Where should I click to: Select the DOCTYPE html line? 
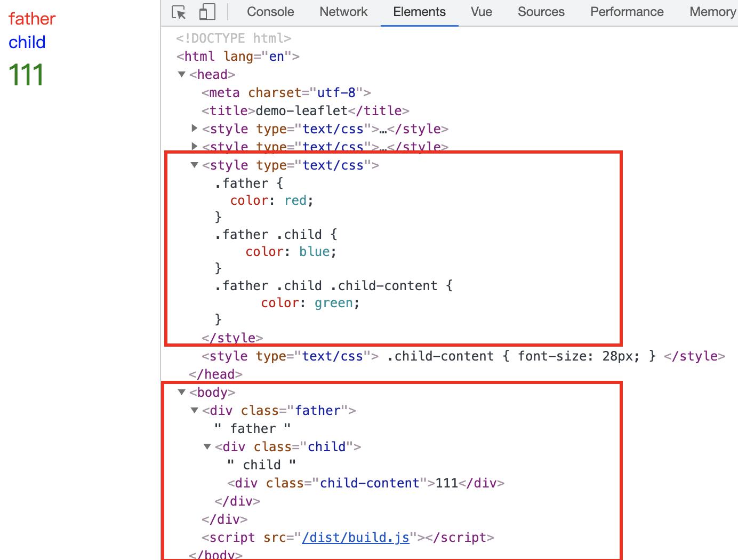(234, 38)
